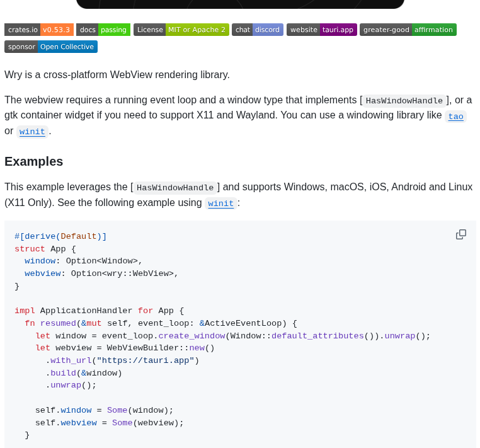Open the winit link in Examples paragraph
Screen dimensions: 480x448
pyautogui.click(x=220, y=204)
